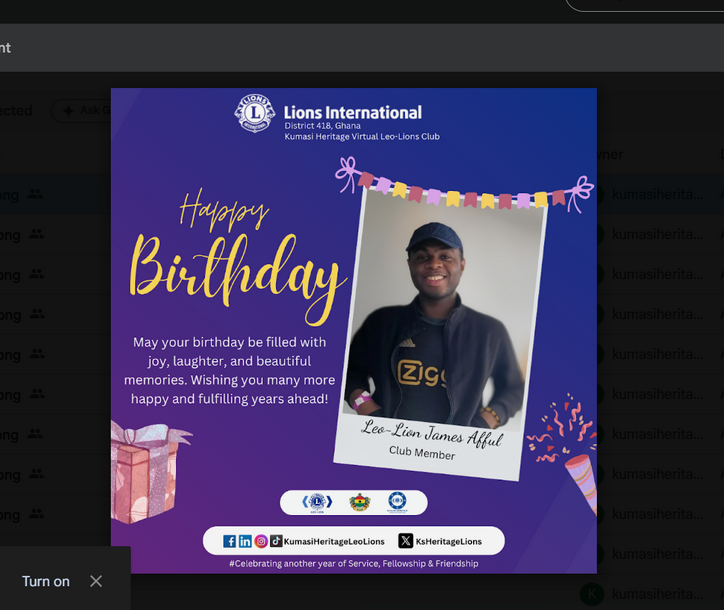The height and width of the screenshot is (610, 724).
Task: Click the Facebook icon in the poster
Action: pos(229,541)
